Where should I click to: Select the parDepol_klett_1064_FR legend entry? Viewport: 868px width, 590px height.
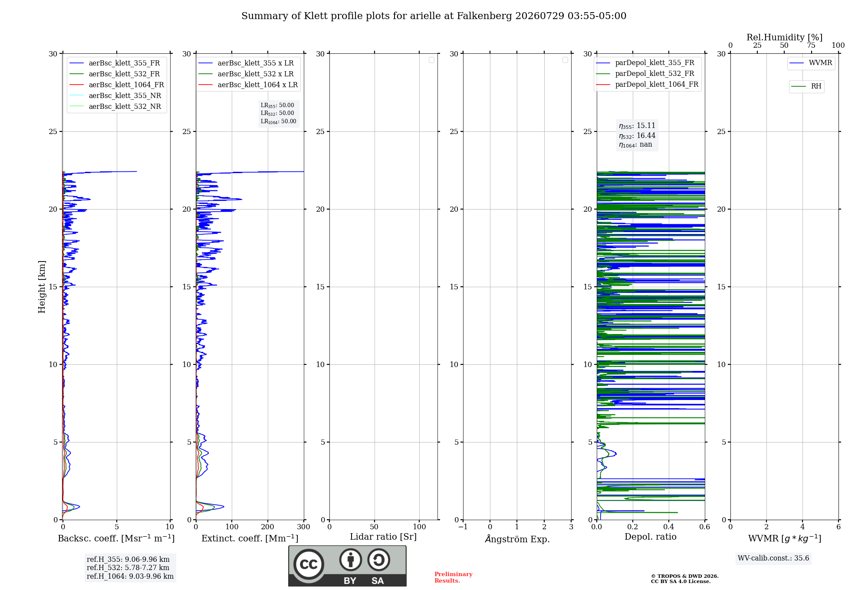(x=647, y=85)
